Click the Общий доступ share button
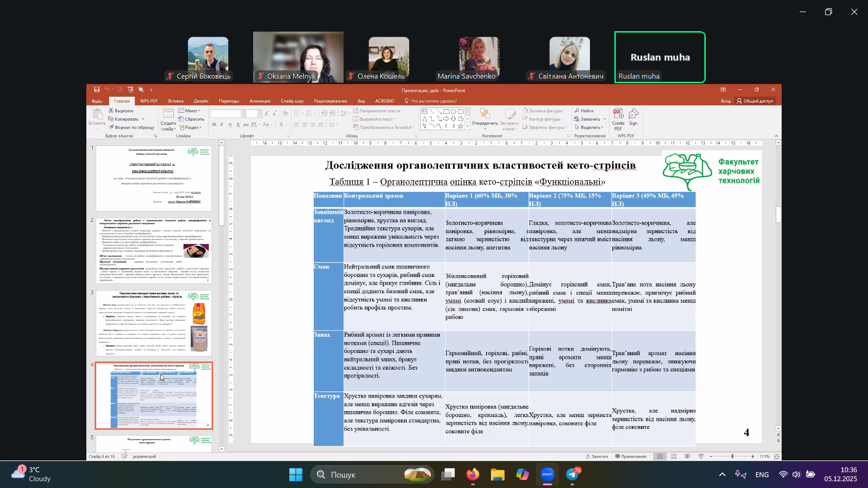The image size is (868, 488). [x=755, y=101]
